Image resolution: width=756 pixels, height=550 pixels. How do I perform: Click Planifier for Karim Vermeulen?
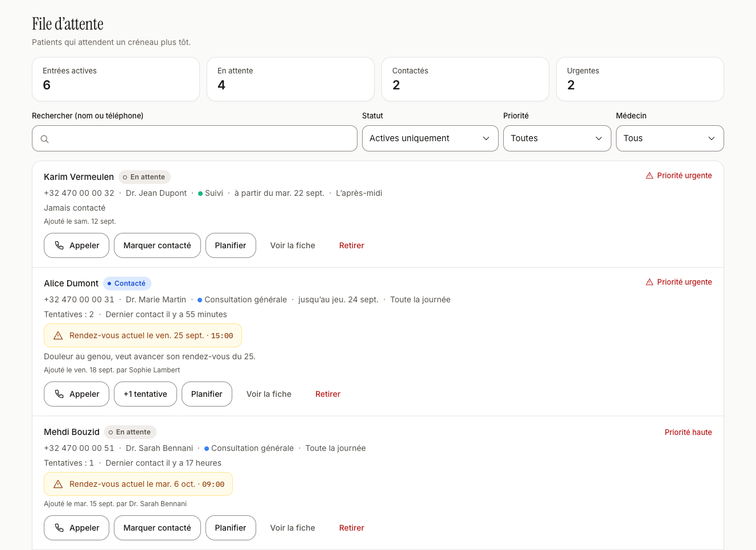point(231,245)
